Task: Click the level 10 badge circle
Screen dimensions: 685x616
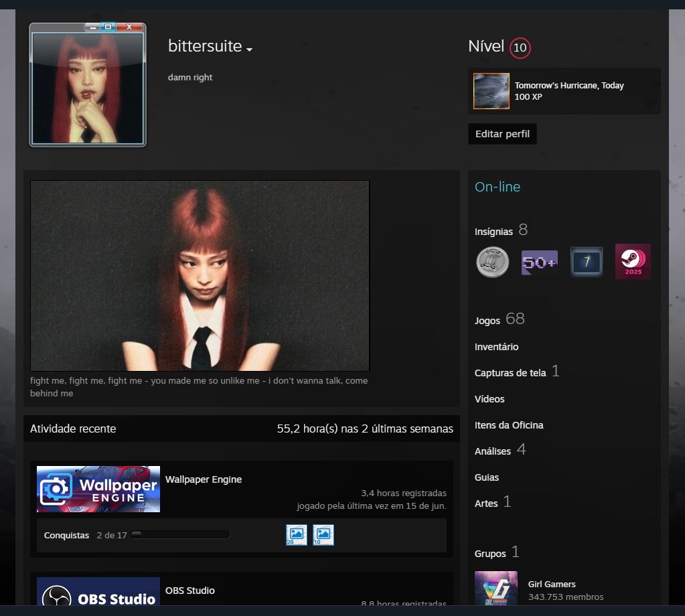Action: pyautogui.click(x=520, y=48)
